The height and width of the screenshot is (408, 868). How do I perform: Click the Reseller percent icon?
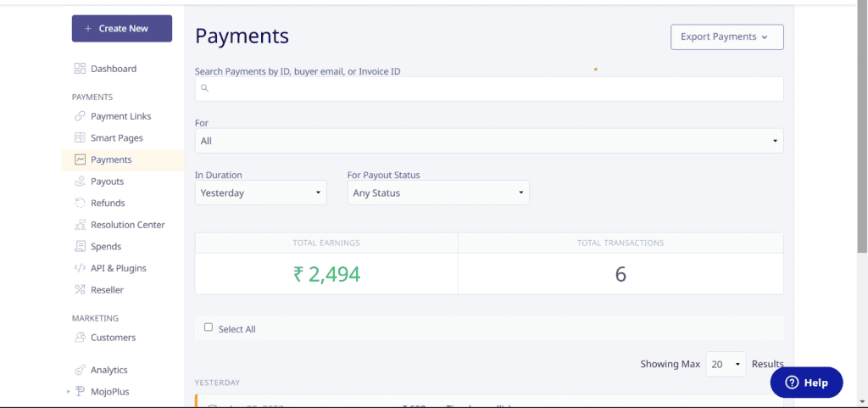(x=80, y=290)
